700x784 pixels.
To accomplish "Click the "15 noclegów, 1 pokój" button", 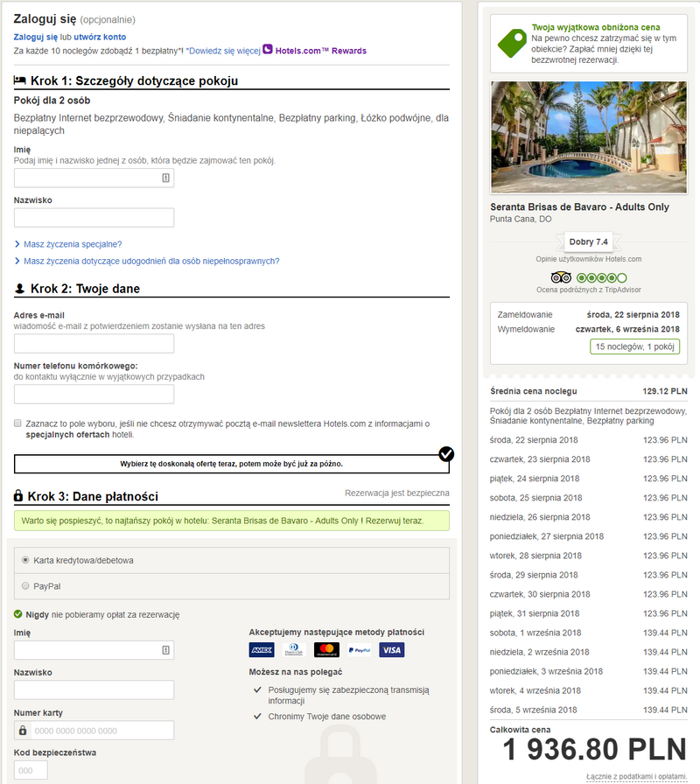I will [x=634, y=346].
